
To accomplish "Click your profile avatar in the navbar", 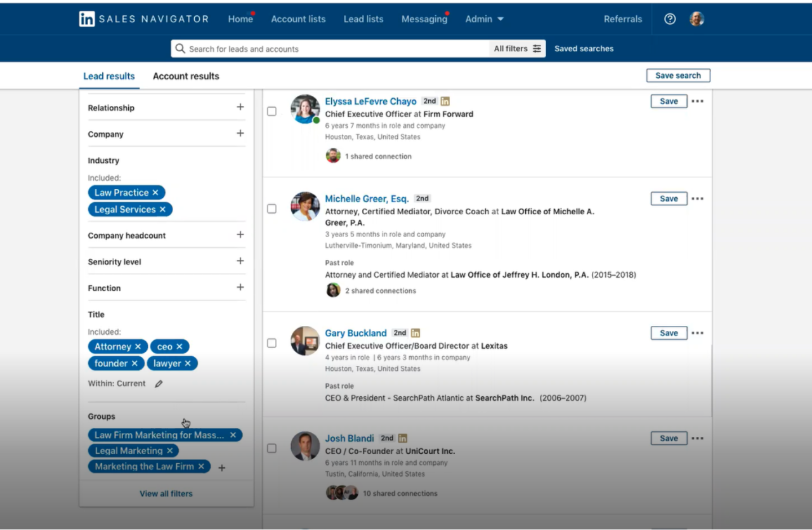I will pyautogui.click(x=696, y=19).
